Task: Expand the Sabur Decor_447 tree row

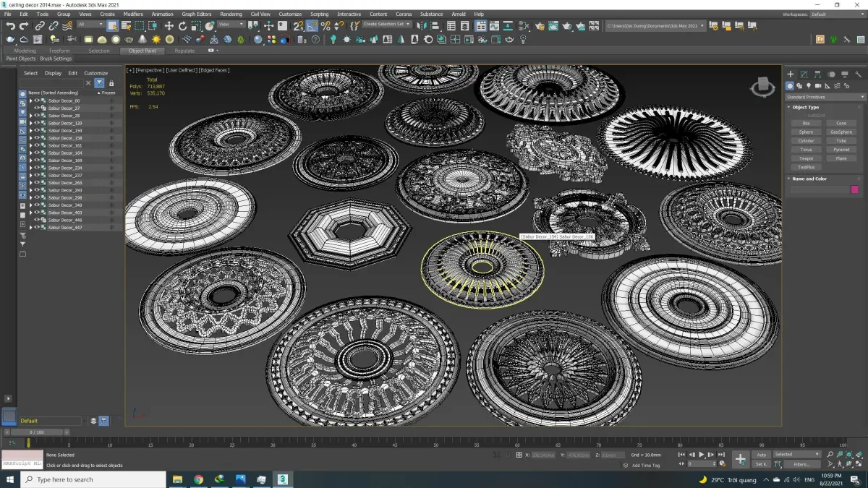Action: (x=31, y=228)
